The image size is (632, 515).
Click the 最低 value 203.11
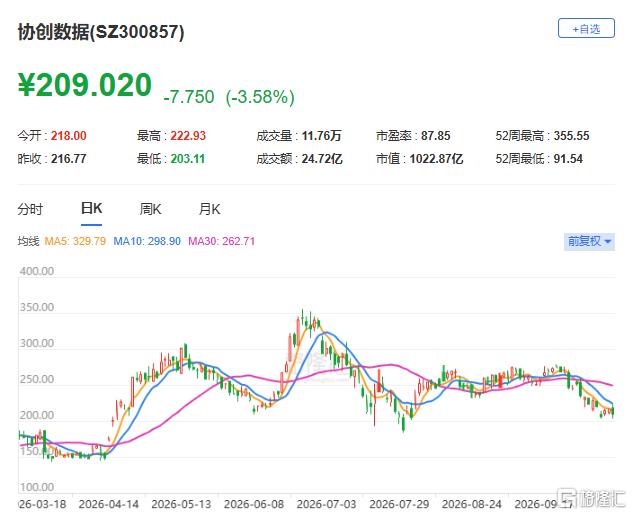(187, 158)
